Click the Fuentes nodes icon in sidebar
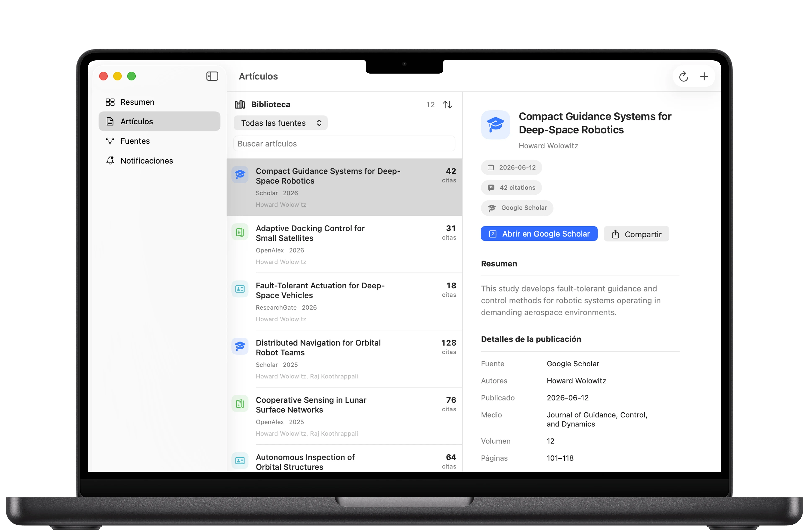Screen dimensions: 809x532 pyautogui.click(x=110, y=141)
